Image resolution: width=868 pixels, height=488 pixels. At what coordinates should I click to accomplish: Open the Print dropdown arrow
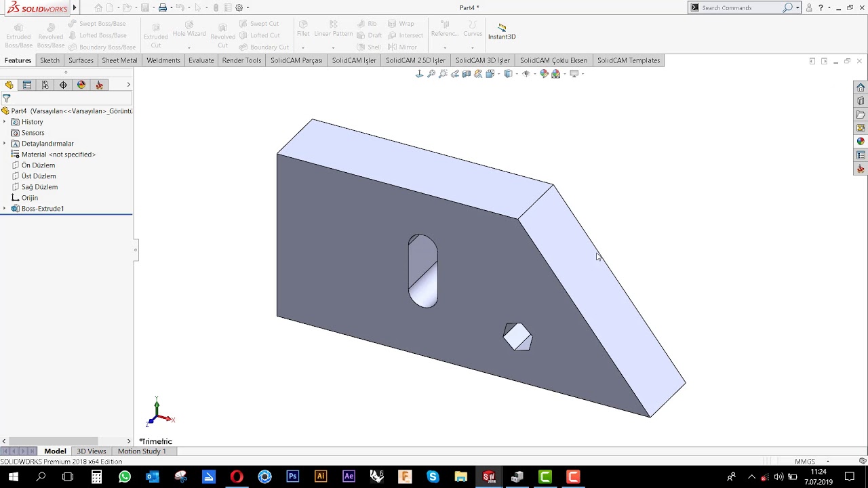(x=171, y=7)
